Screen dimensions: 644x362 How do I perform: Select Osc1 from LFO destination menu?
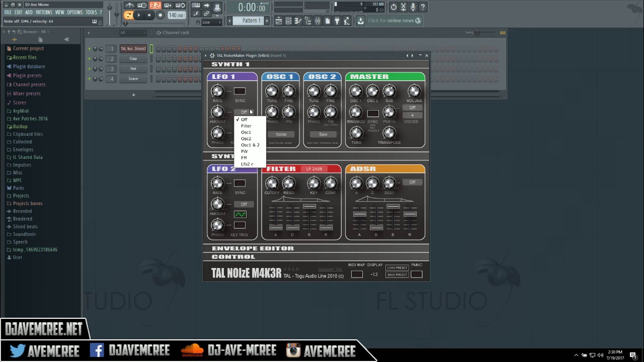pyautogui.click(x=250, y=132)
